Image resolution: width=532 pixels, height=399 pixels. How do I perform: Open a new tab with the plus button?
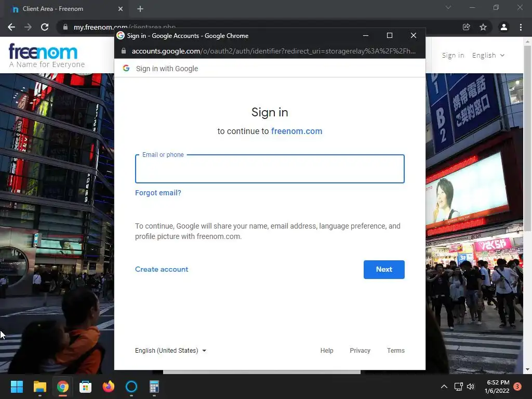click(x=140, y=9)
